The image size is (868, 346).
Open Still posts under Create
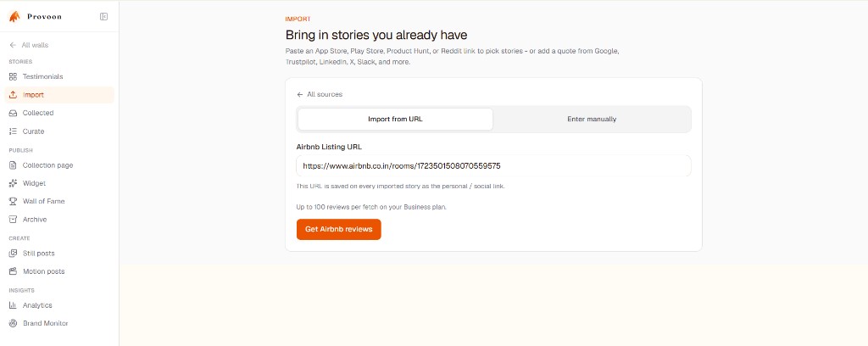(59, 253)
